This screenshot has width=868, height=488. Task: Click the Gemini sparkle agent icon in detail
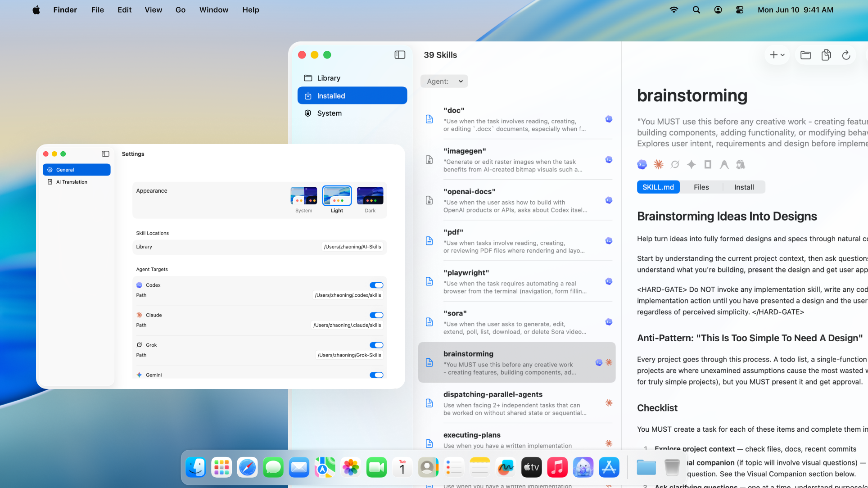pyautogui.click(x=692, y=164)
